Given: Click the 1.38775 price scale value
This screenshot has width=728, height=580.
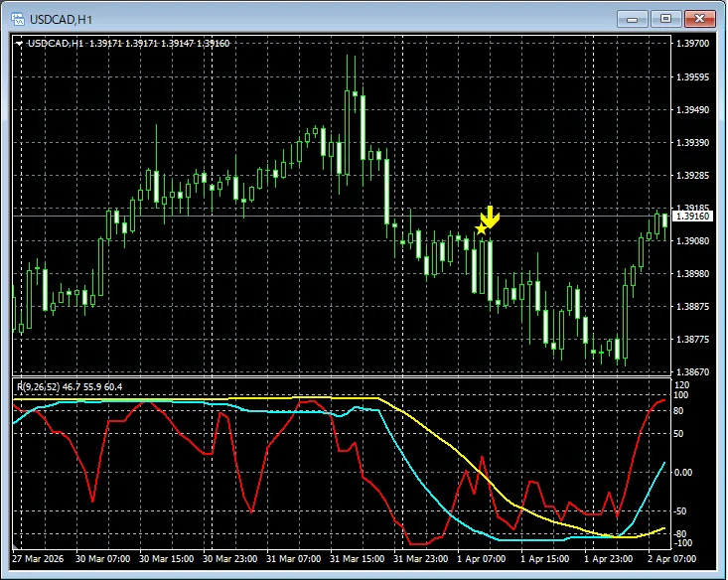Looking at the screenshot, I should pos(692,340).
